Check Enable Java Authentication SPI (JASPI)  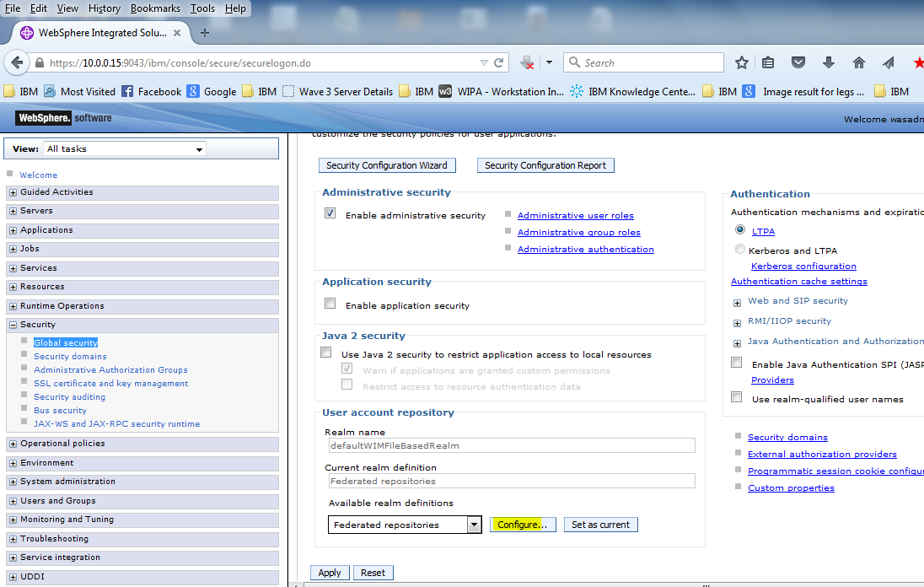click(737, 363)
